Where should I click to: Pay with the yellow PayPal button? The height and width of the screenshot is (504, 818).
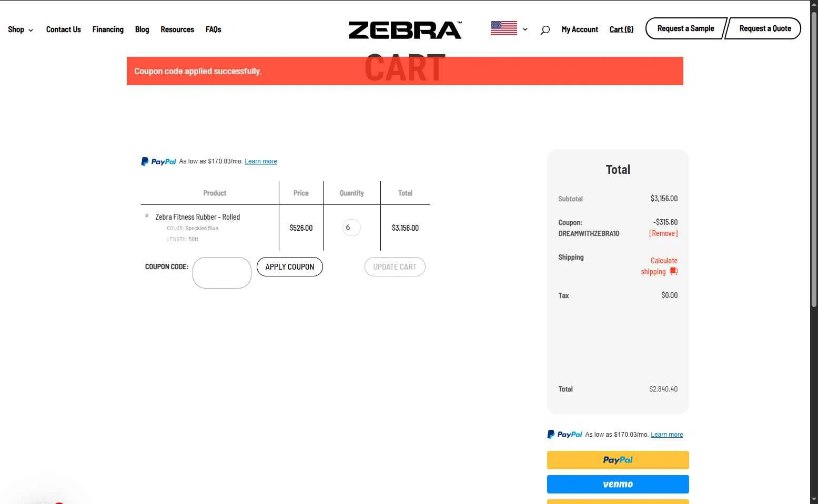[618, 460]
